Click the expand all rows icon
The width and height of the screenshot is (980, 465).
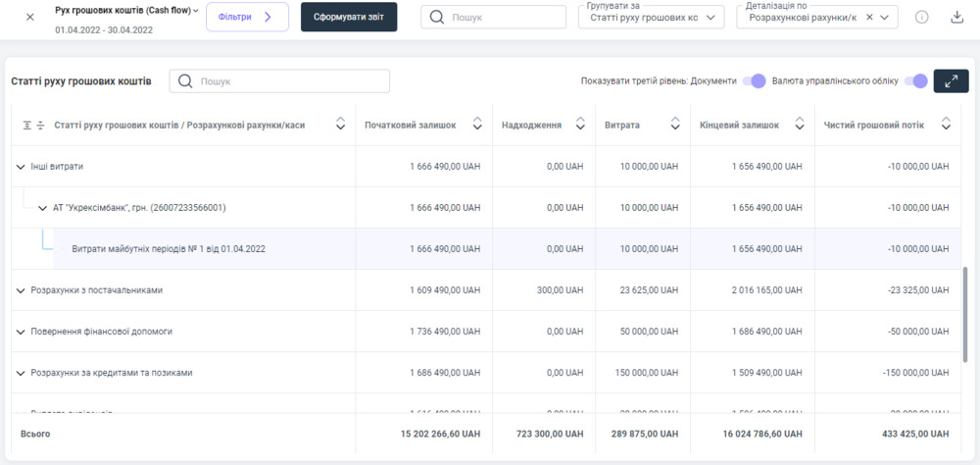[26, 125]
